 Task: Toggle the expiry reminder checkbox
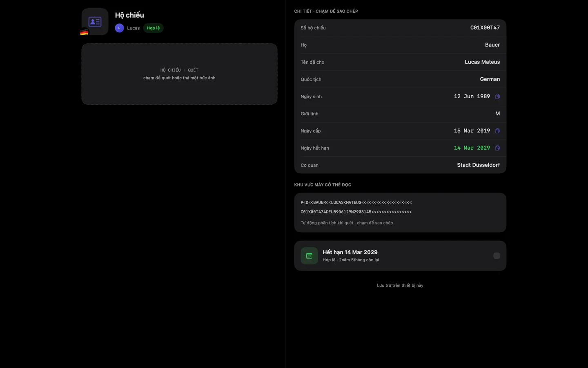[497, 256]
